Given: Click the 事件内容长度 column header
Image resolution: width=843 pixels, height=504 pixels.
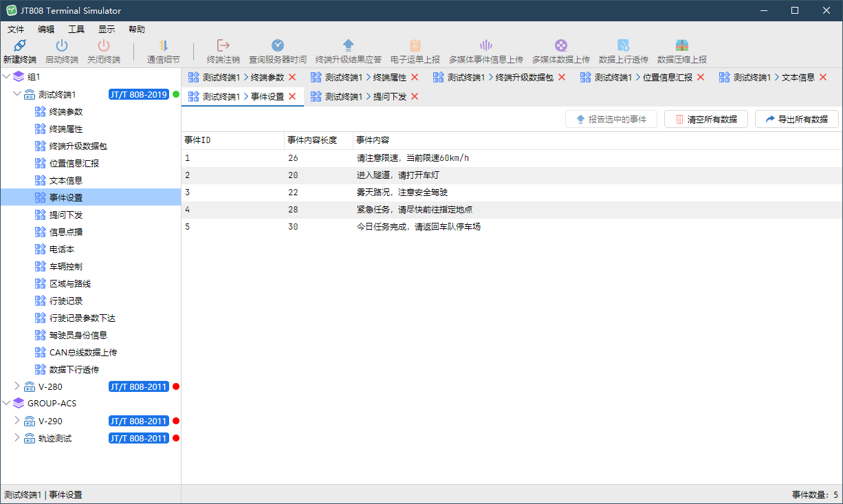Looking at the screenshot, I should tap(312, 140).
